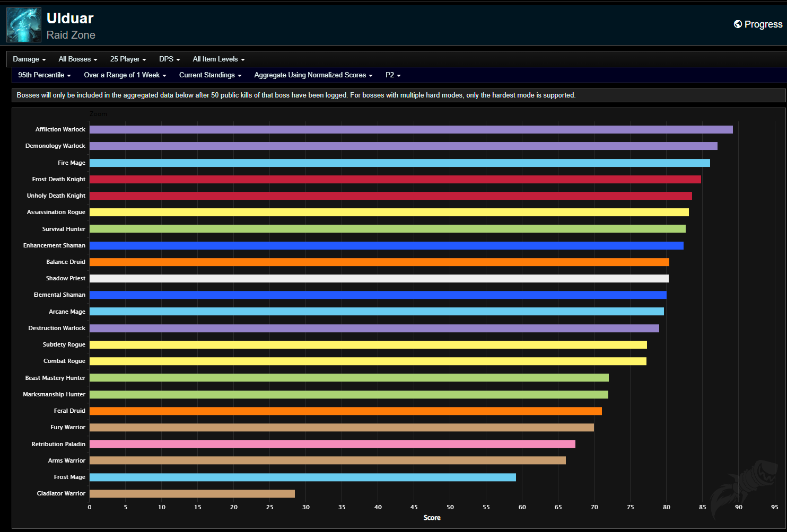787x532 pixels.
Task: Click the Raid Zone subtitle
Action: (71, 35)
